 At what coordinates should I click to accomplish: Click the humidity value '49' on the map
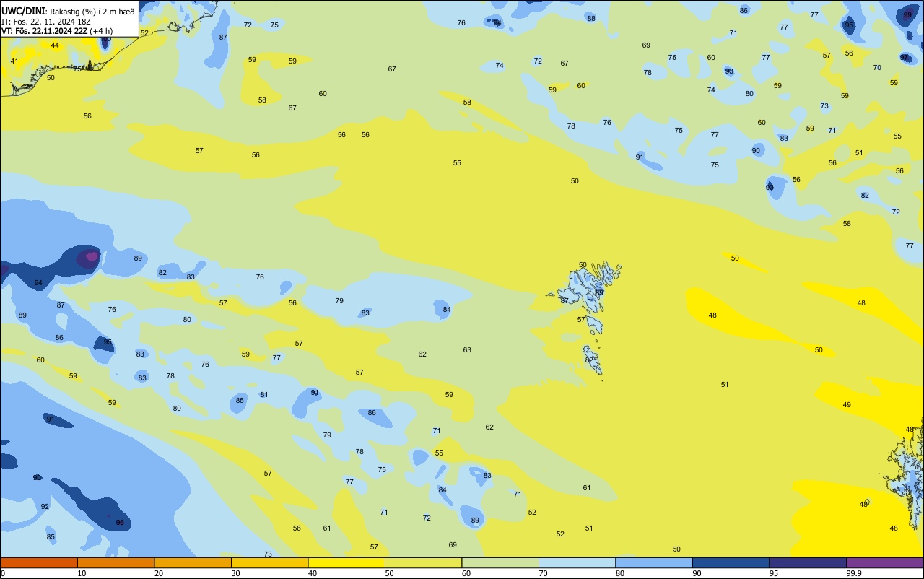[847, 405]
